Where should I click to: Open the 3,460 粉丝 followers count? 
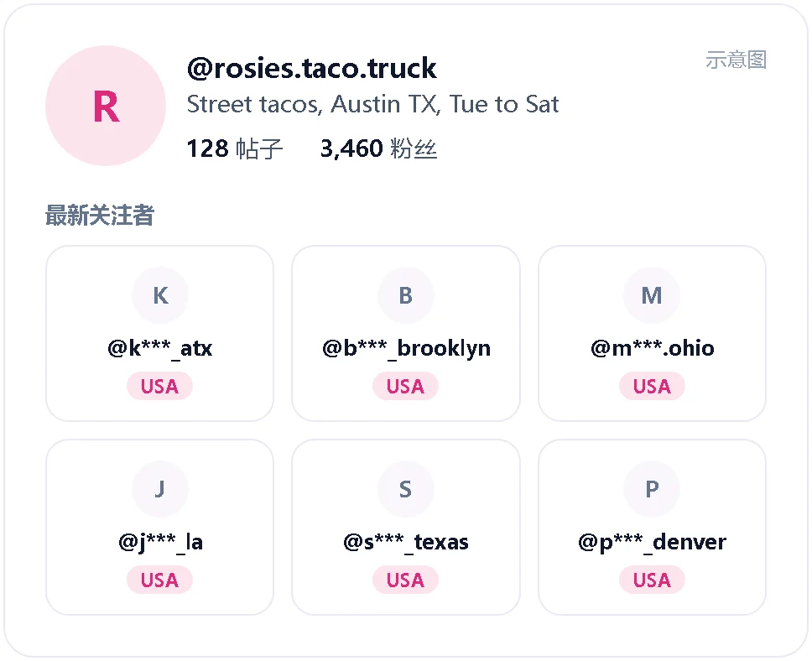point(378,148)
